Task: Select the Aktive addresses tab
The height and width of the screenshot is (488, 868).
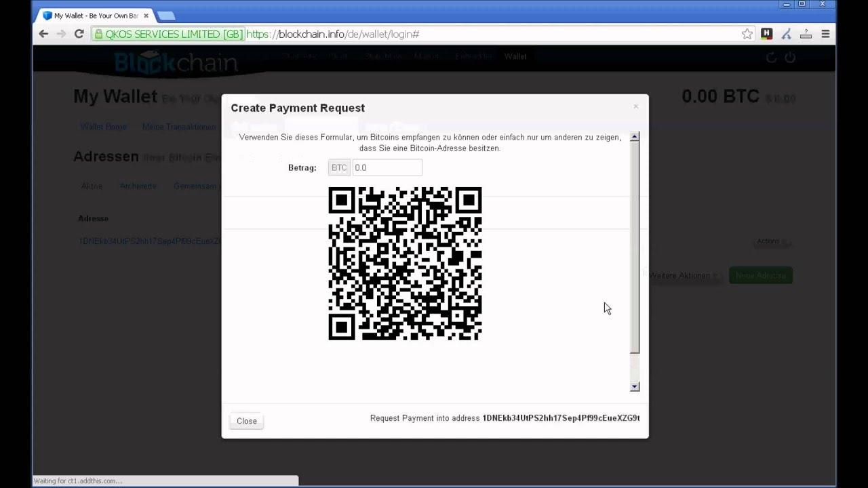Action: point(92,186)
